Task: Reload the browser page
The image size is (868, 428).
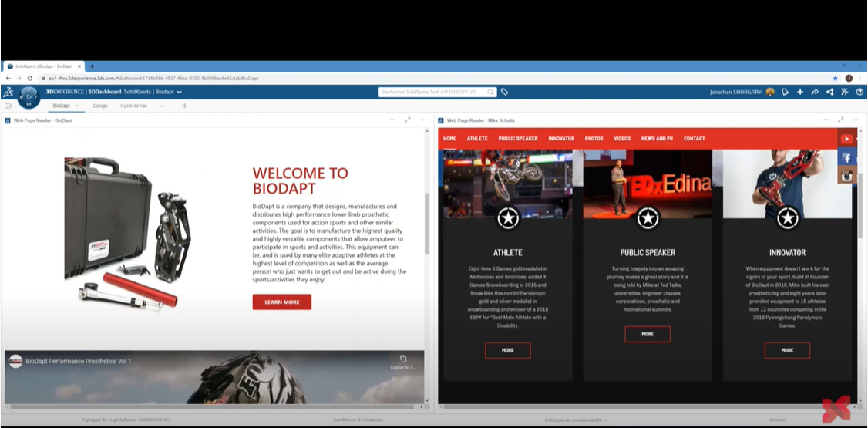Action: pyautogui.click(x=30, y=79)
